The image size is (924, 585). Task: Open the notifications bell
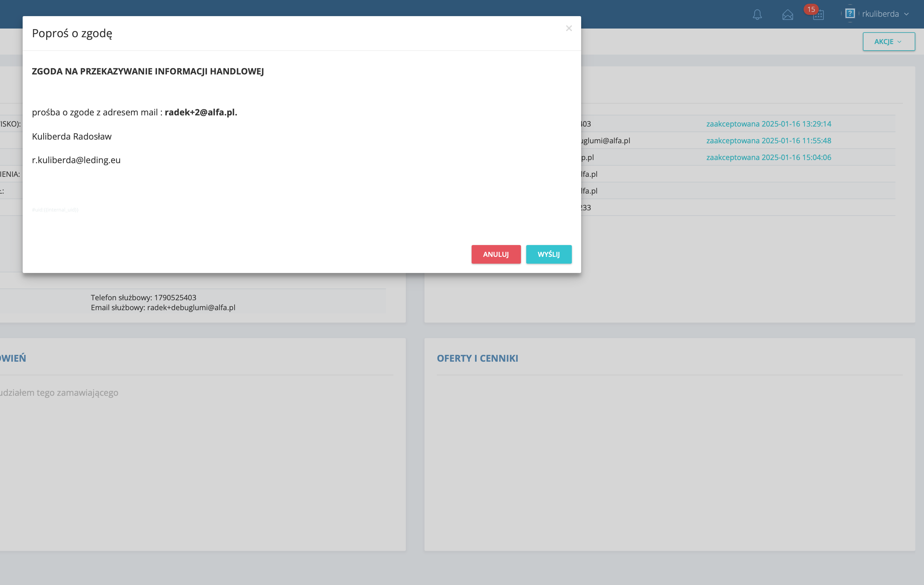point(757,15)
